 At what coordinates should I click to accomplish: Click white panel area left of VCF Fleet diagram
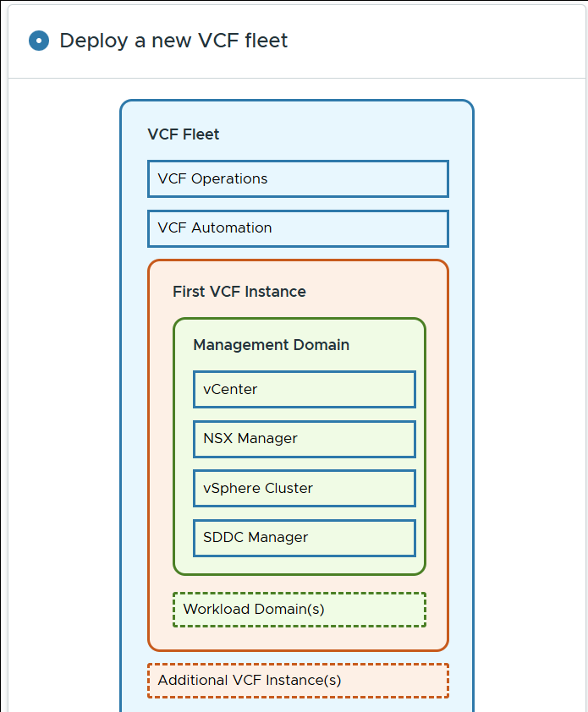click(x=63, y=381)
